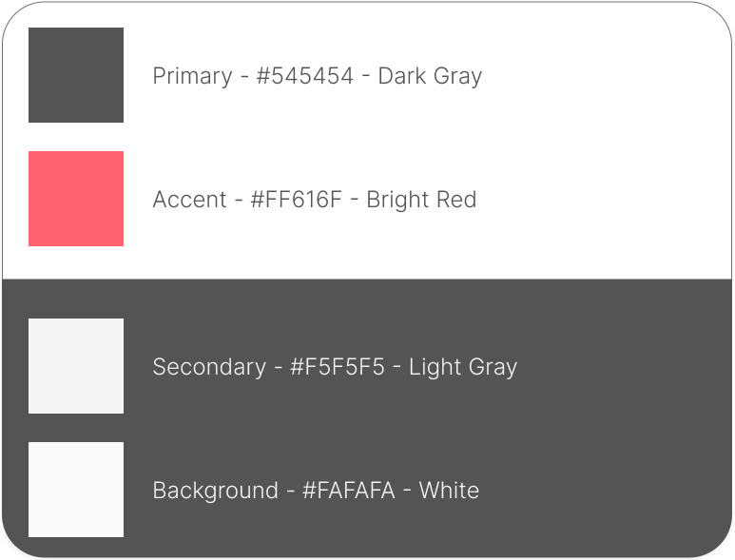Image resolution: width=735 pixels, height=560 pixels.
Task: Click the dash right before Bright Red
Action: tap(355, 200)
